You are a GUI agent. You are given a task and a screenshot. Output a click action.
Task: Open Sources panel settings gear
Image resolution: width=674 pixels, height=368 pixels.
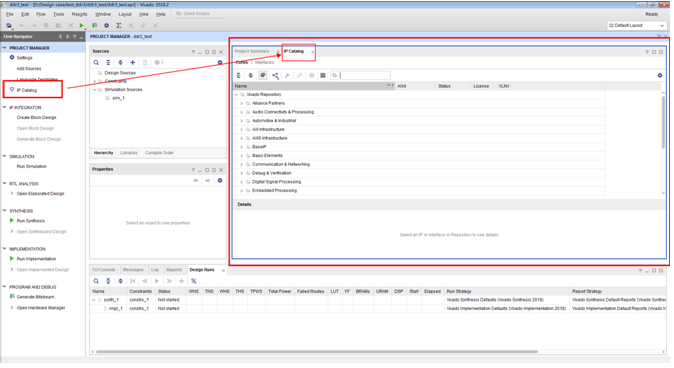click(x=220, y=63)
